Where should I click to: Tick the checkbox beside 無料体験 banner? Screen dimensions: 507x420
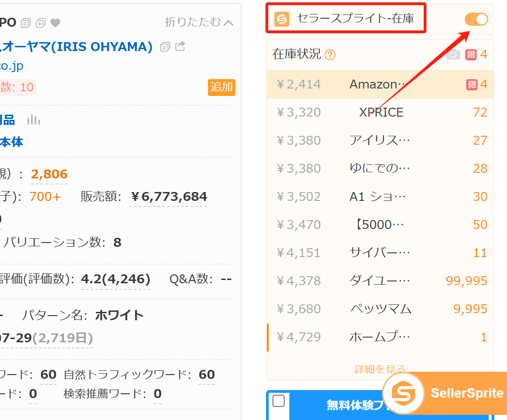click(279, 401)
